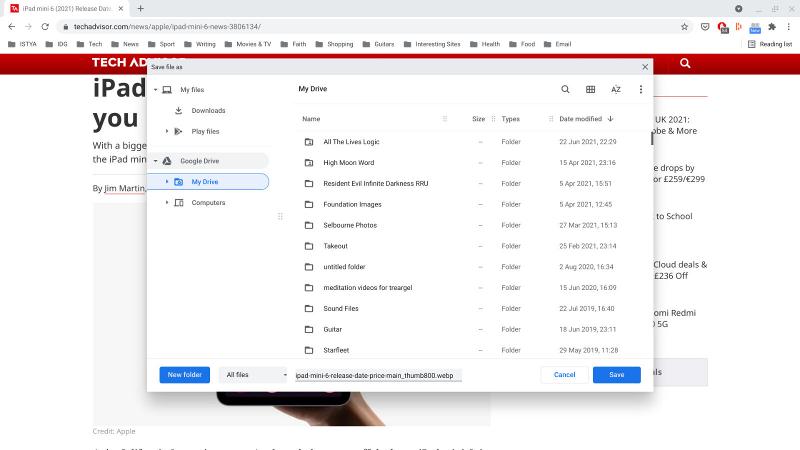Select Computers in the sidebar
This screenshot has height=450, width=800.
point(208,203)
